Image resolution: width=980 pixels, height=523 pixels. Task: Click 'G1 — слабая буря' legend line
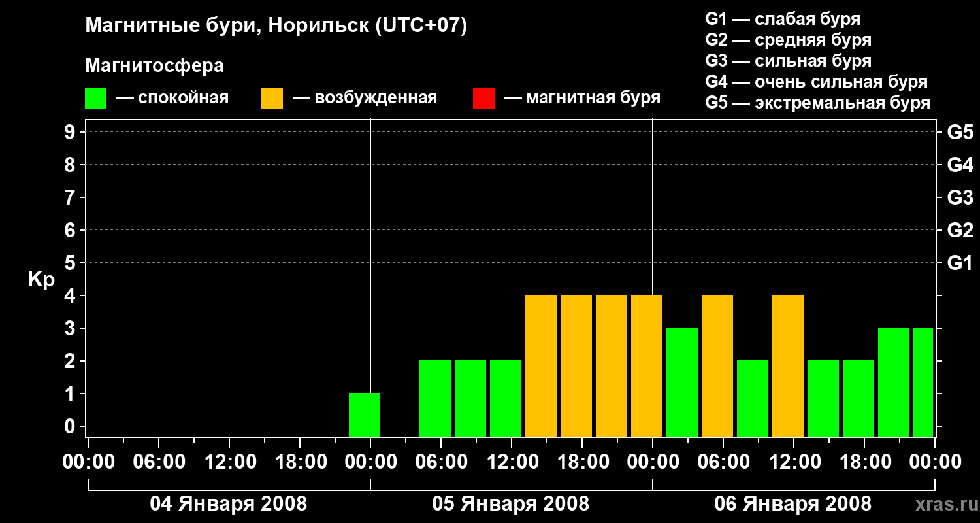click(783, 19)
